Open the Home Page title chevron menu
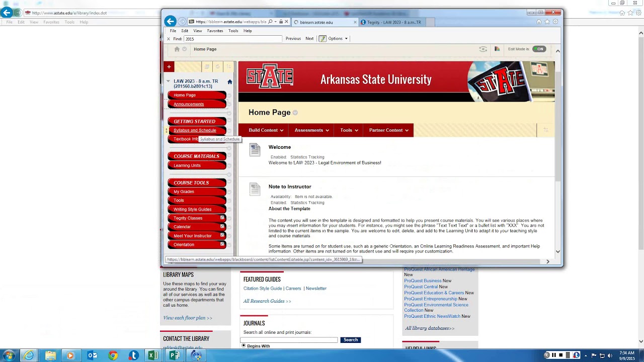644x362 pixels. (x=295, y=113)
